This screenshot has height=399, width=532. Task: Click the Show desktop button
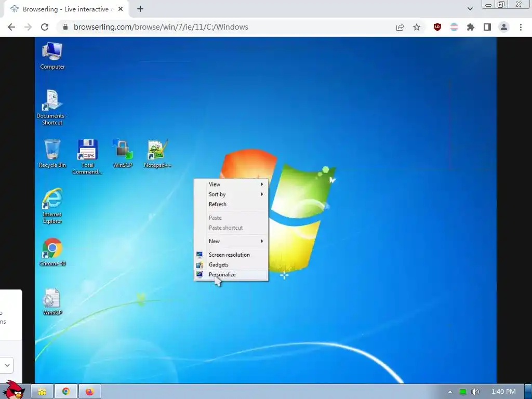528,392
